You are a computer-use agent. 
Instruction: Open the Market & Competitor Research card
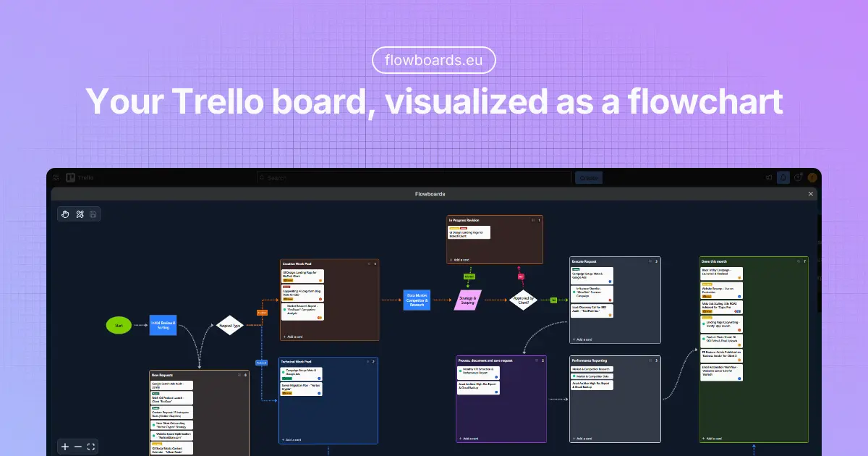click(x=592, y=369)
